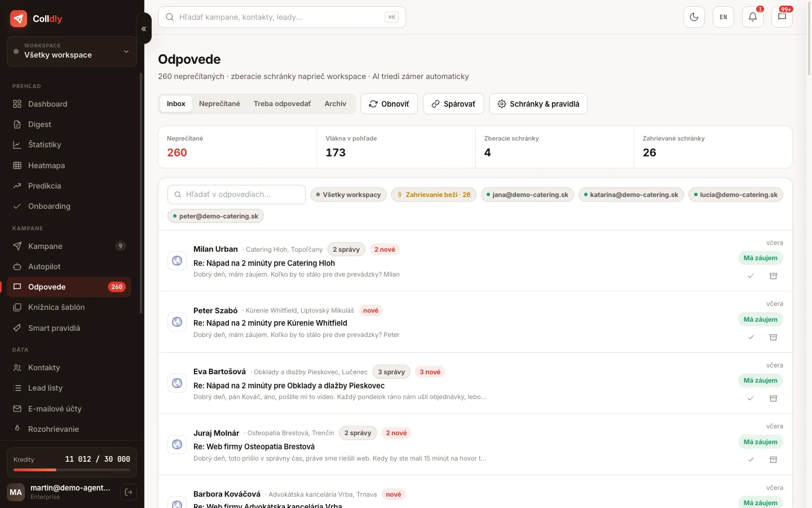Image resolution: width=812 pixels, height=508 pixels.
Task: Click the MA user avatar
Action: pos(16,492)
